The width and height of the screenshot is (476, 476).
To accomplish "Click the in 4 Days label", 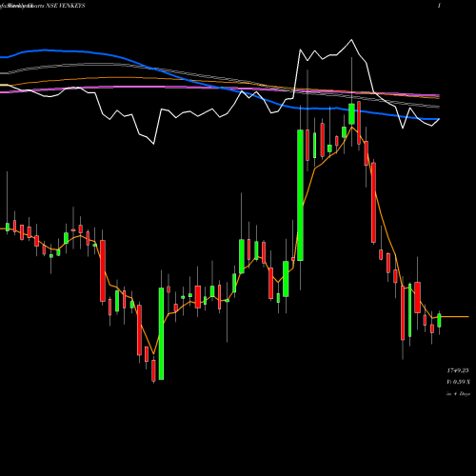I will coord(458,394).
